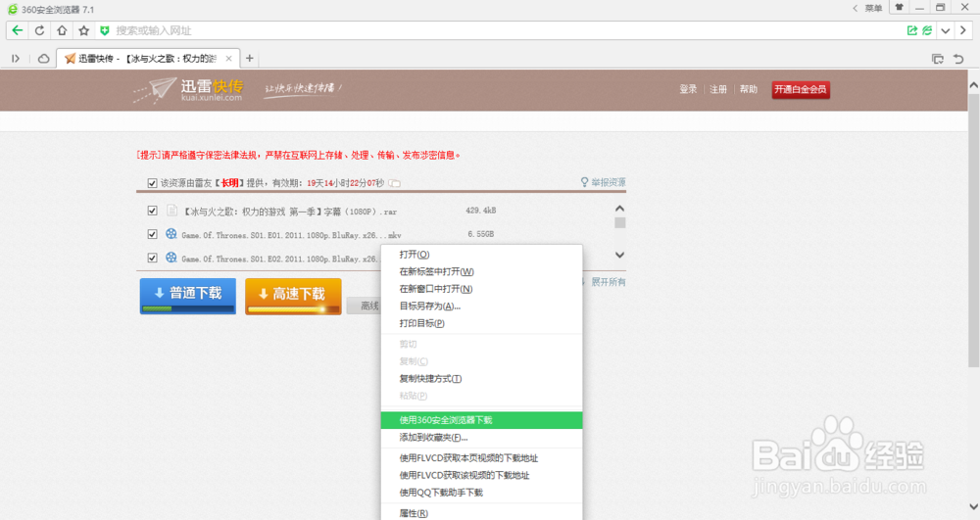This screenshot has width=980, height=520.
Task: Open the cloud sync icon
Action: (x=44, y=59)
